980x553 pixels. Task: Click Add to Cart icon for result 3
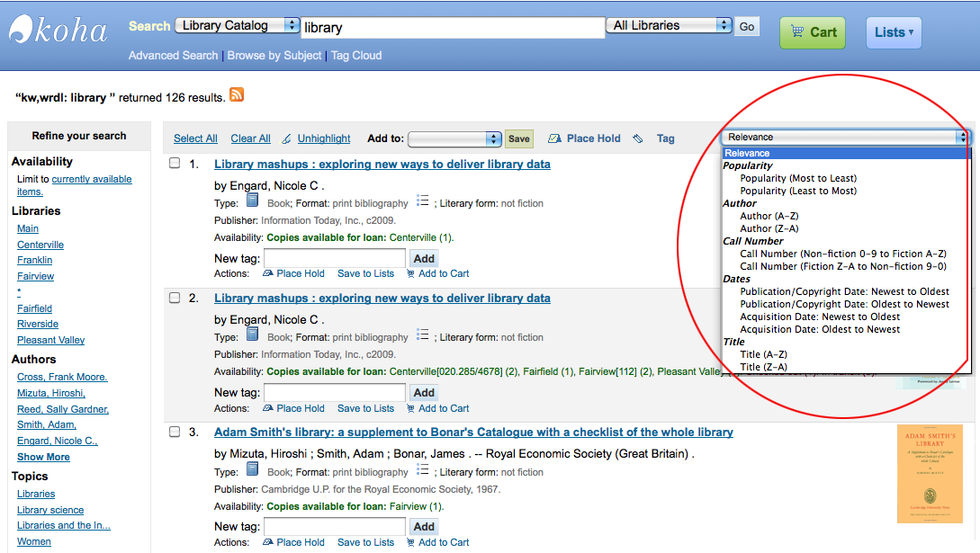tap(410, 542)
